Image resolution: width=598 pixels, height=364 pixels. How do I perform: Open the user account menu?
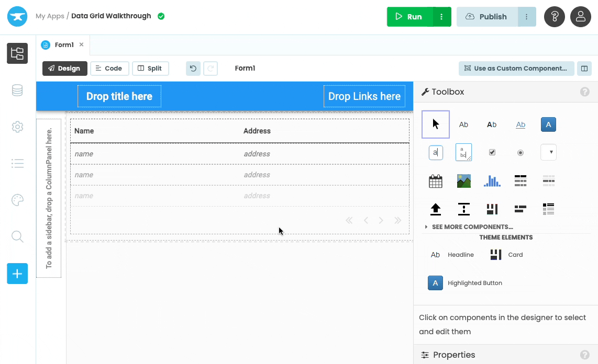pyautogui.click(x=580, y=17)
